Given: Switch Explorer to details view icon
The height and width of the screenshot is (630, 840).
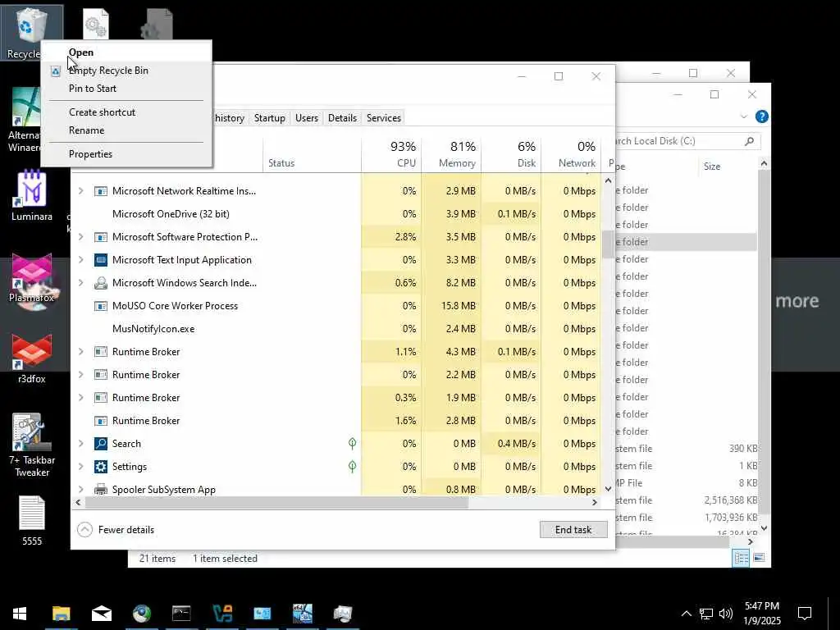Looking at the screenshot, I should pyautogui.click(x=742, y=558).
